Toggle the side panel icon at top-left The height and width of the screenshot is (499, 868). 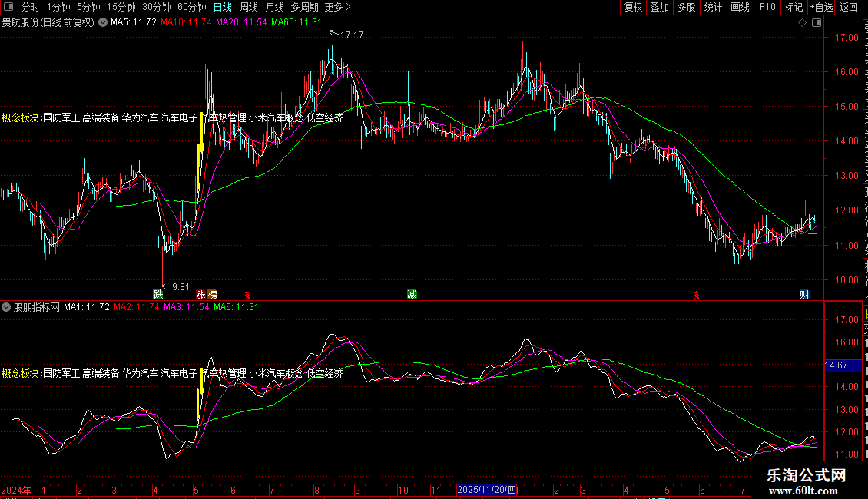(8, 7)
